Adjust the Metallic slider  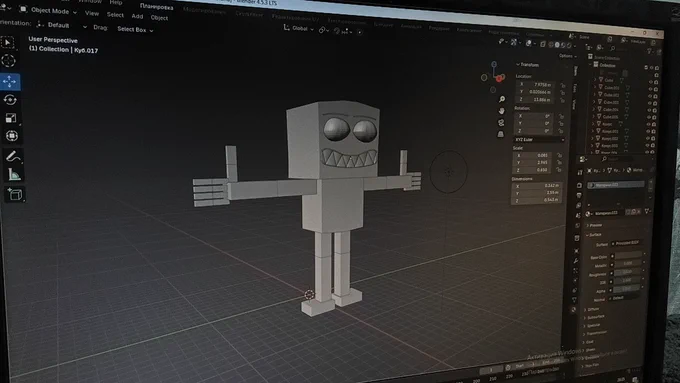(627, 263)
